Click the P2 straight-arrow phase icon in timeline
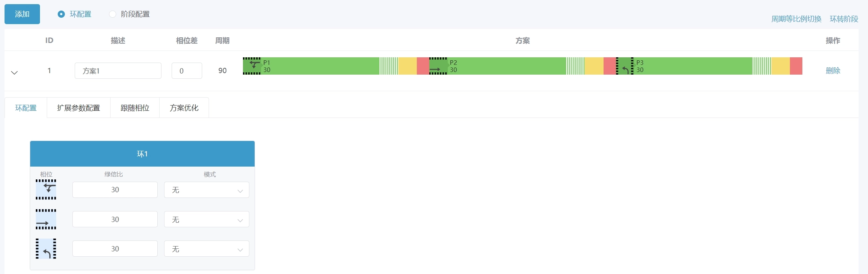The height and width of the screenshot is (274, 868). click(x=438, y=66)
